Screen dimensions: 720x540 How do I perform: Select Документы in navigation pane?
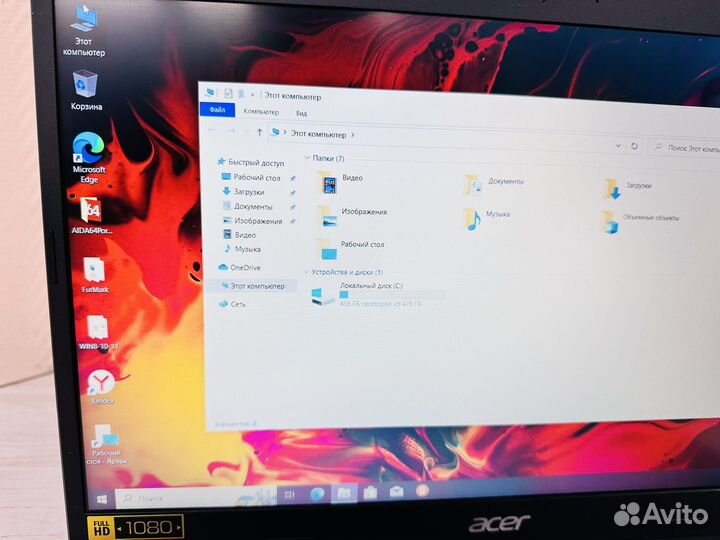pyautogui.click(x=247, y=206)
